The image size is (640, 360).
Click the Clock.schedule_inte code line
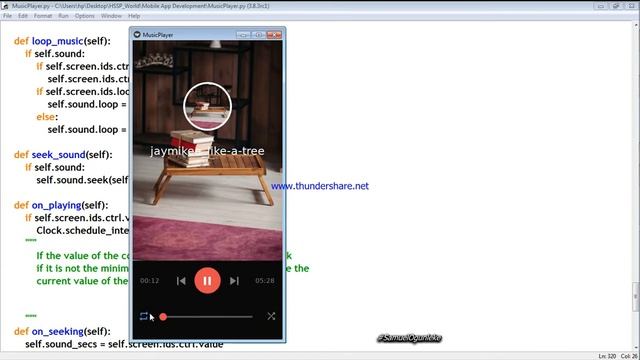click(82, 231)
